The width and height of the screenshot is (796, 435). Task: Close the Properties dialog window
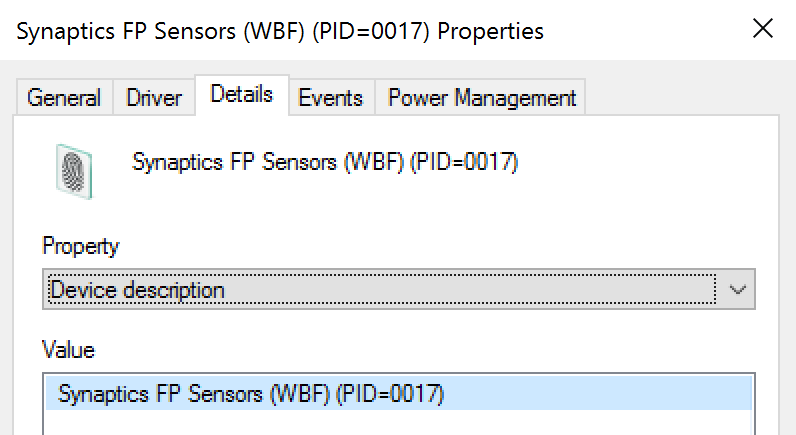coord(763,30)
